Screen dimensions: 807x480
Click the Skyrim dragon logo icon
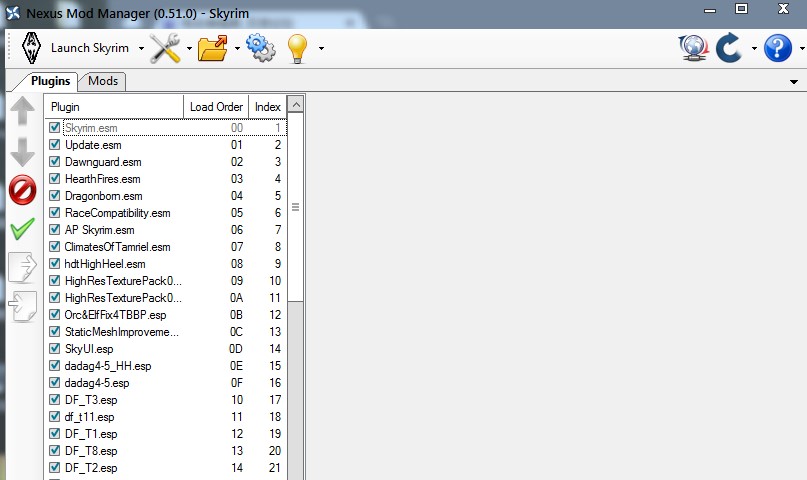click(x=31, y=48)
